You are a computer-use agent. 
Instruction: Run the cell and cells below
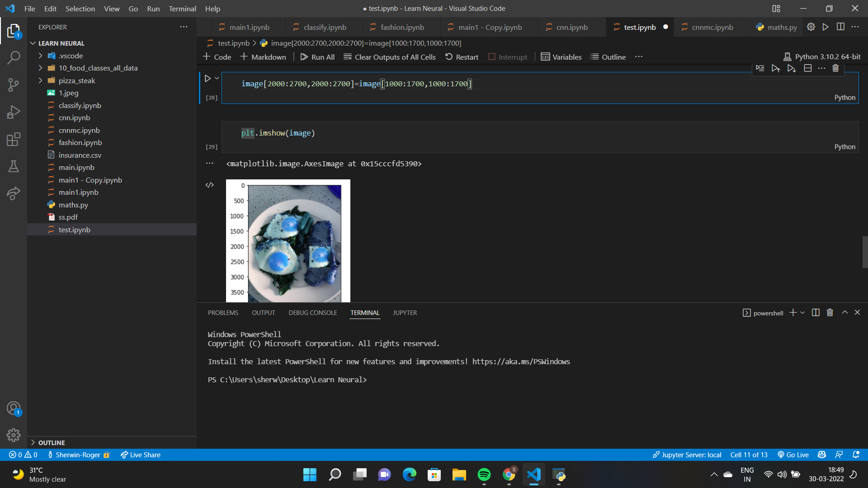pyautogui.click(x=791, y=68)
